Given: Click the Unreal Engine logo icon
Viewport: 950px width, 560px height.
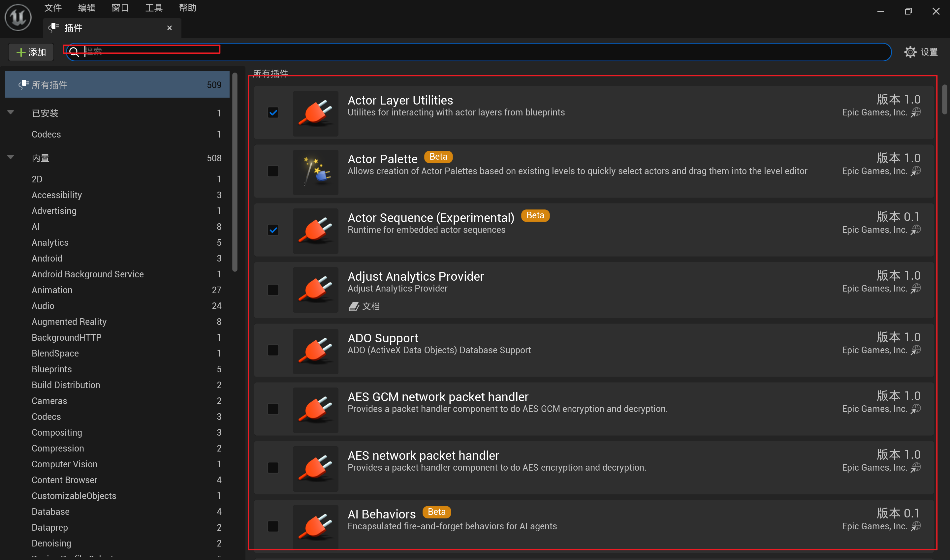Looking at the screenshot, I should point(18,17).
